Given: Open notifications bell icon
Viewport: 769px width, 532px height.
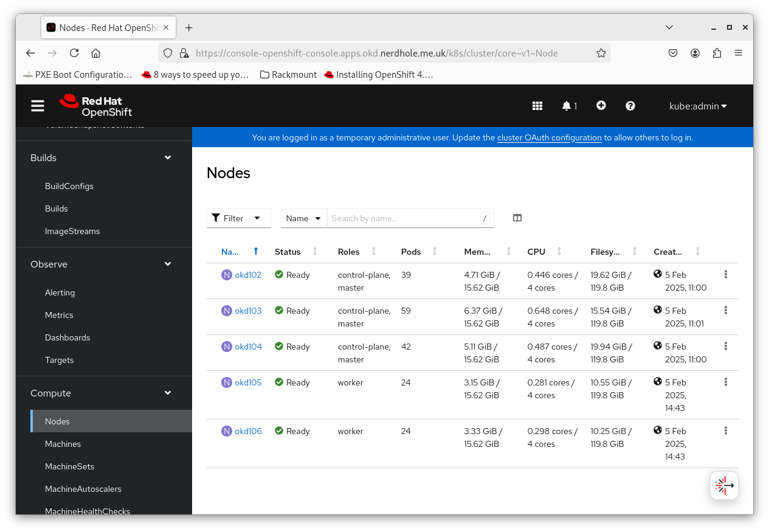Looking at the screenshot, I should (x=569, y=106).
